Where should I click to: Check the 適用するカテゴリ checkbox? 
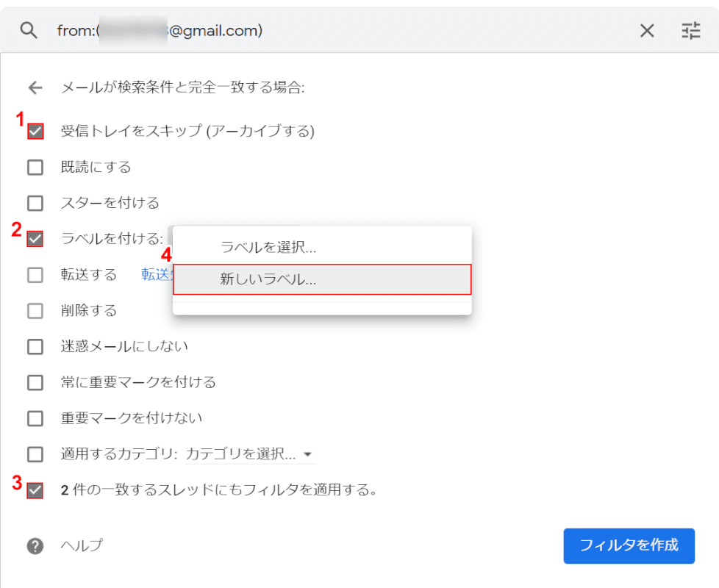pyautogui.click(x=35, y=454)
